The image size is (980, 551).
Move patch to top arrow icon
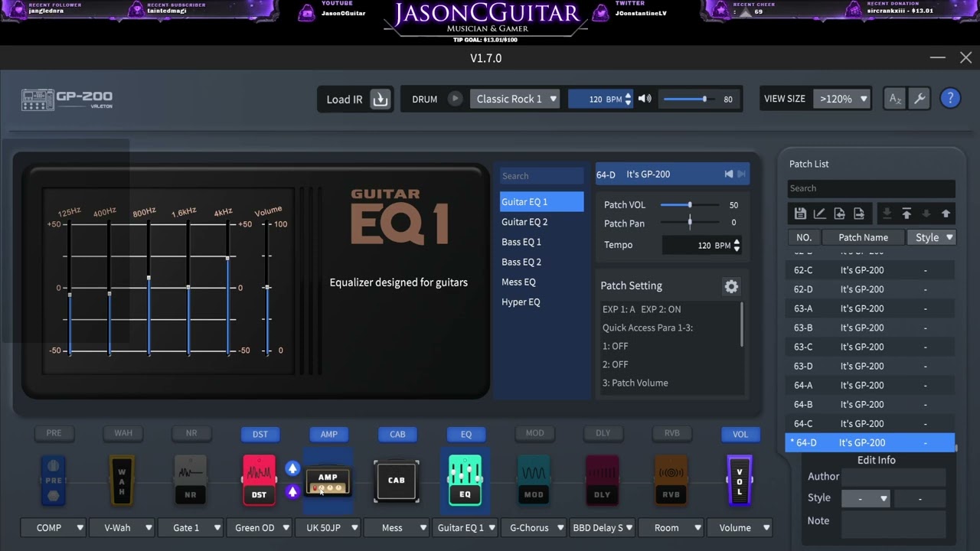click(906, 214)
